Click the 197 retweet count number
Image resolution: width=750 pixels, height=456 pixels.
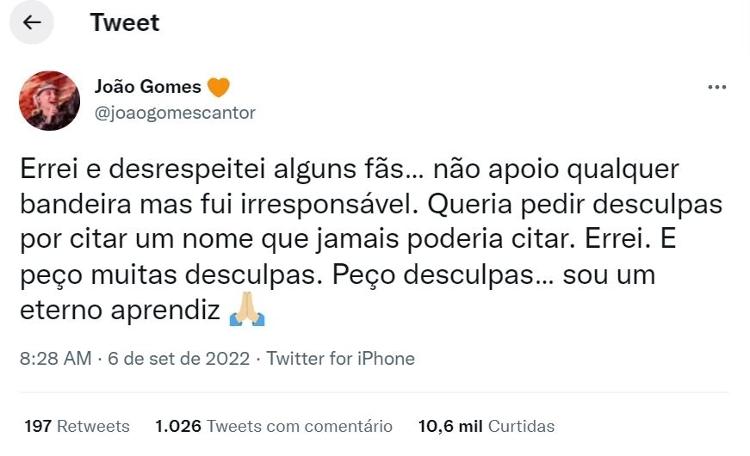click(38, 426)
